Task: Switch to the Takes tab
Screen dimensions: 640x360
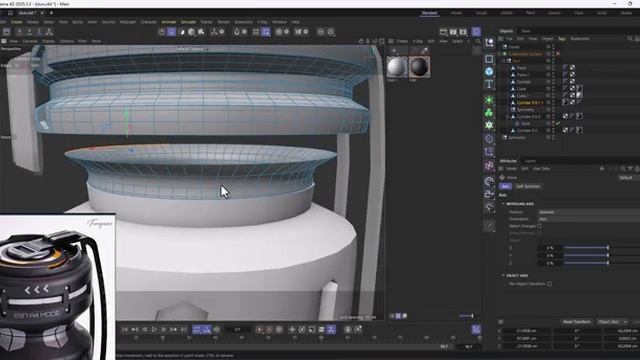Action: [526, 31]
